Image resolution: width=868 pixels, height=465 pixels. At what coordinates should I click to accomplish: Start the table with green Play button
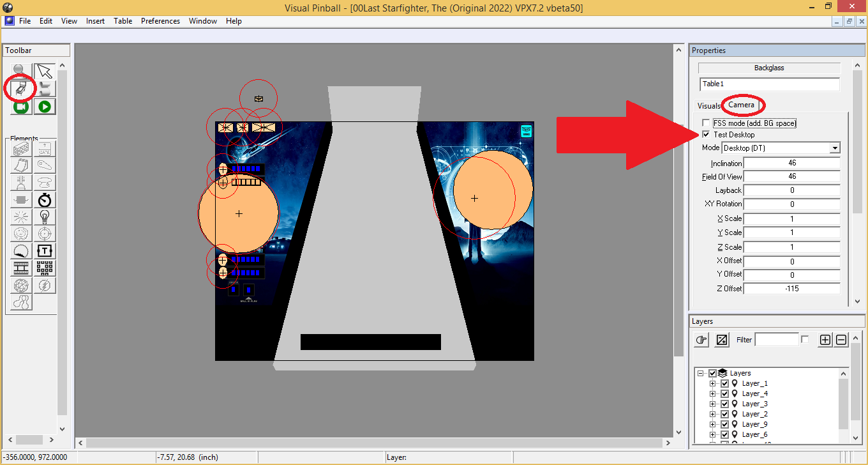(x=44, y=107)
